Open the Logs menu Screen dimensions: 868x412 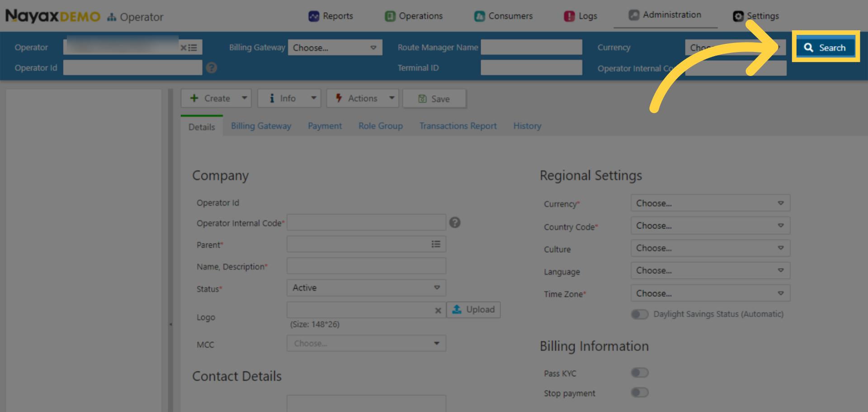point(580,16)
